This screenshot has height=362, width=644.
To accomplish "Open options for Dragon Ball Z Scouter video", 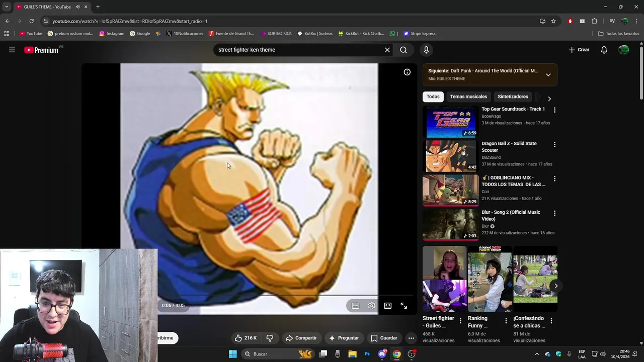I will 554,144.
